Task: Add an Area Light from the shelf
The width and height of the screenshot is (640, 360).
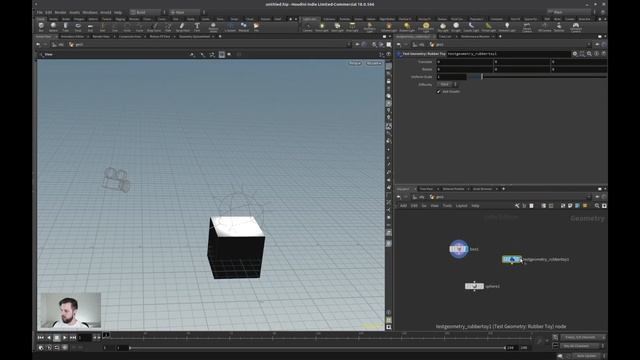Action: click(x=352, y=27)
